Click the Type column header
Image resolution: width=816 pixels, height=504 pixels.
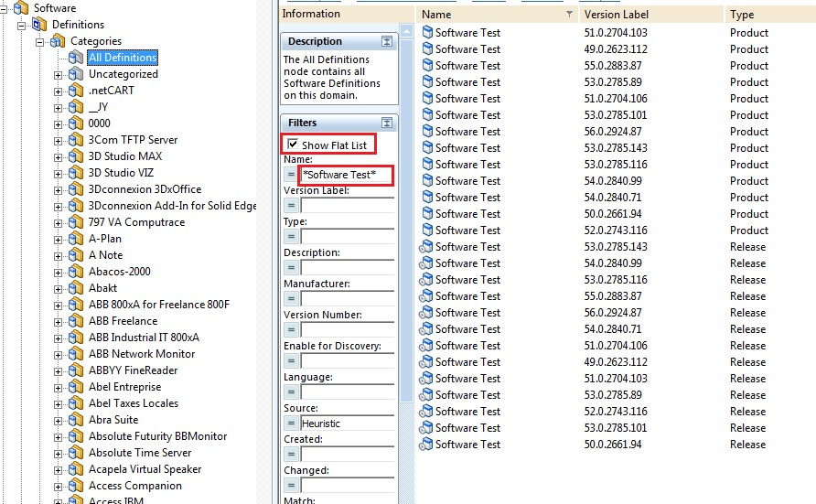768,15
